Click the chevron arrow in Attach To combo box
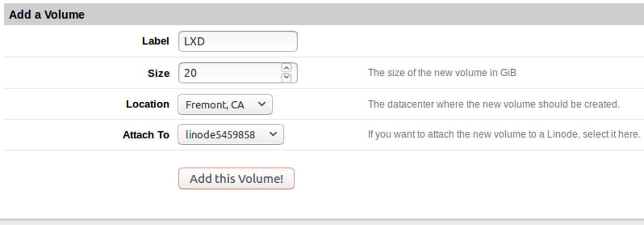 point(273,135)
